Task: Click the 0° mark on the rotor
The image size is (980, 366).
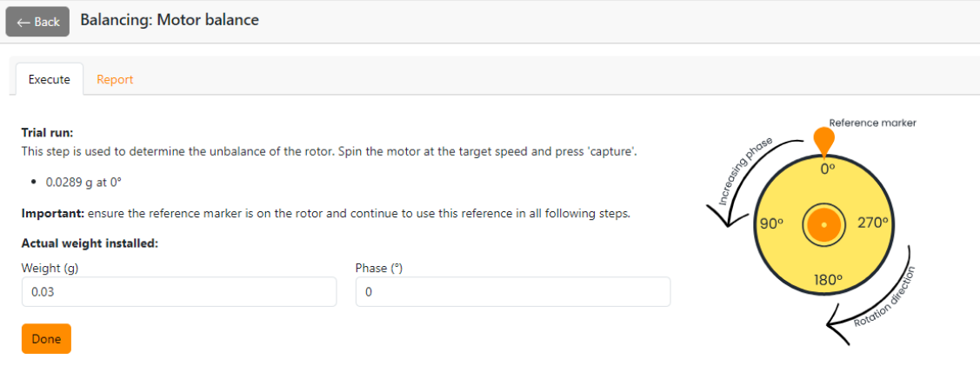Action: (827, 170)
